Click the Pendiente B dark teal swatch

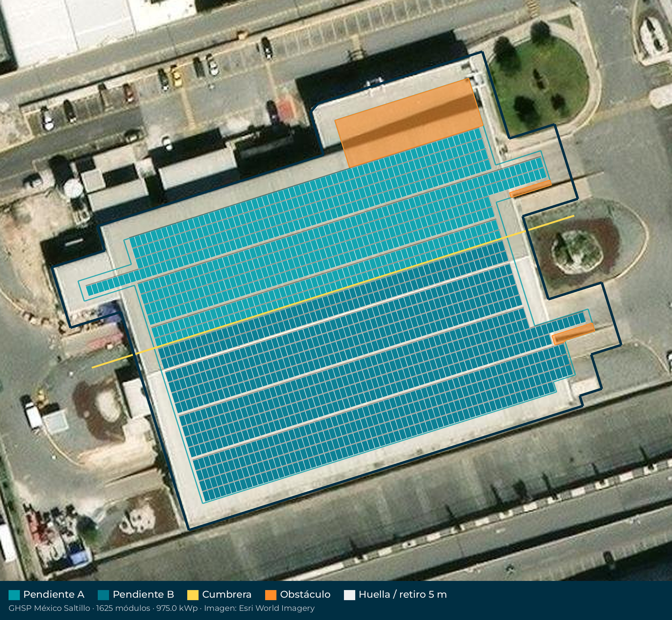tap(103, 595)
